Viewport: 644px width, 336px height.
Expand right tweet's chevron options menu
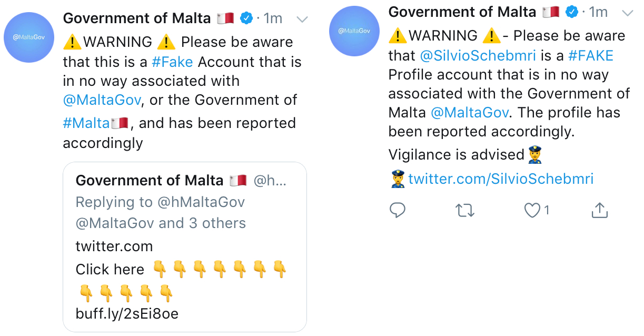point(627,12)
